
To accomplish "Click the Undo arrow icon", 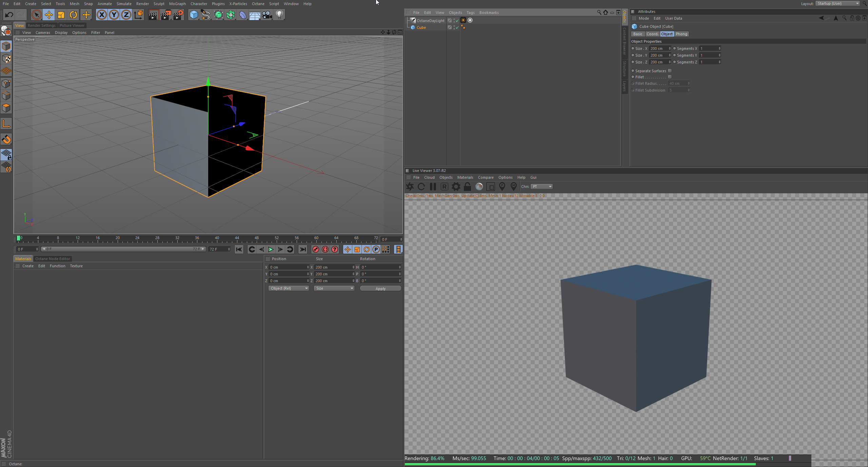I will [x=9, y=15].
